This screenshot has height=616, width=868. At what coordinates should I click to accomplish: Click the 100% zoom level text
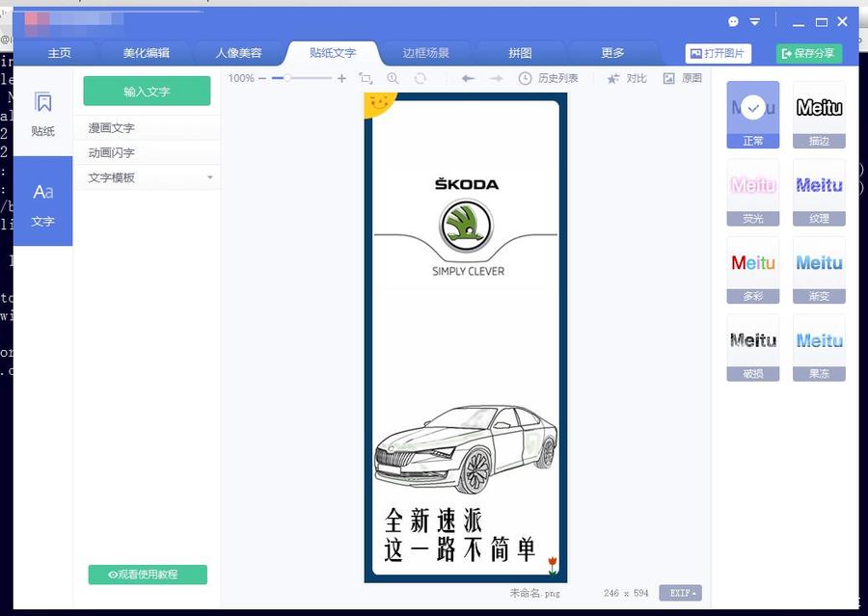pyautogui.click(x=241, y=79)
